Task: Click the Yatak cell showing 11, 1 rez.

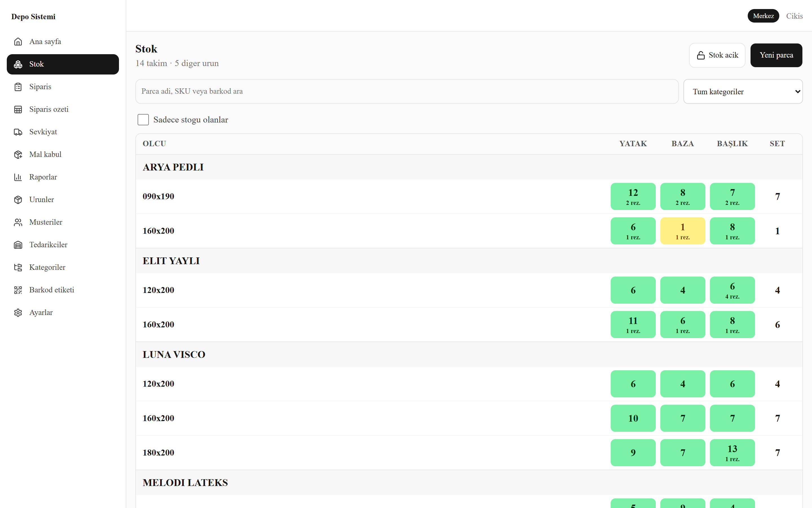Action: tap(633, 325)
